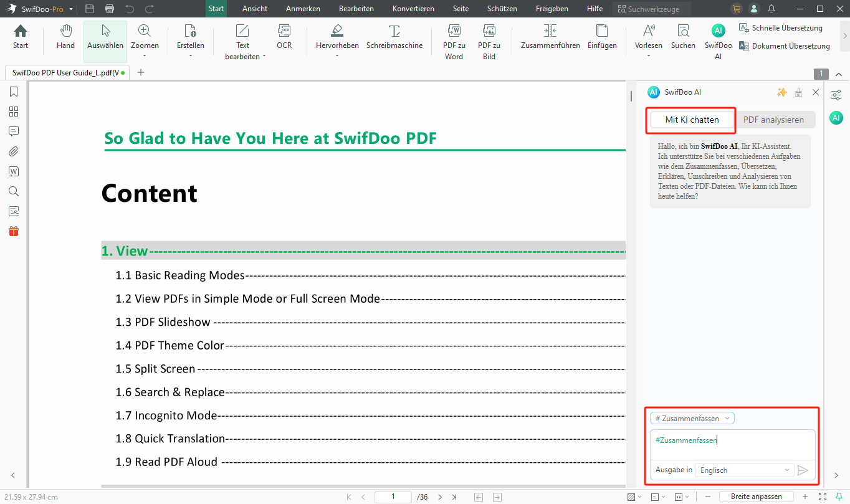Add a new document tab

point(141,72)
